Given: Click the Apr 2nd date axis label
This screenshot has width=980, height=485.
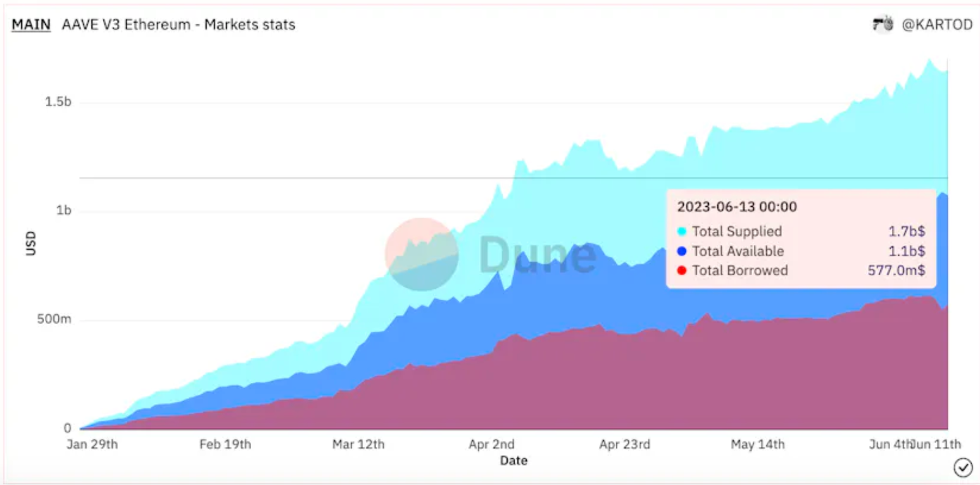Looking at the screenshot, I should (491, 445).
